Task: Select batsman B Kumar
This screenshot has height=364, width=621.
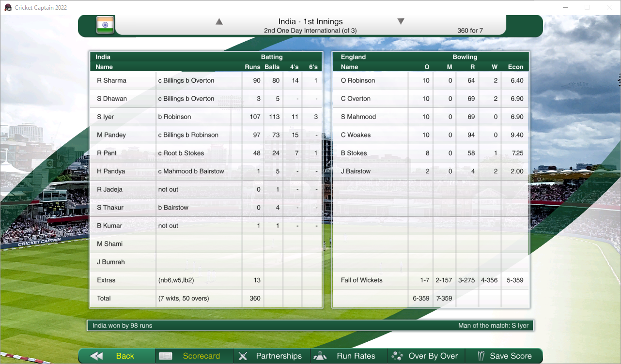Action: click(x=109, y=226)
